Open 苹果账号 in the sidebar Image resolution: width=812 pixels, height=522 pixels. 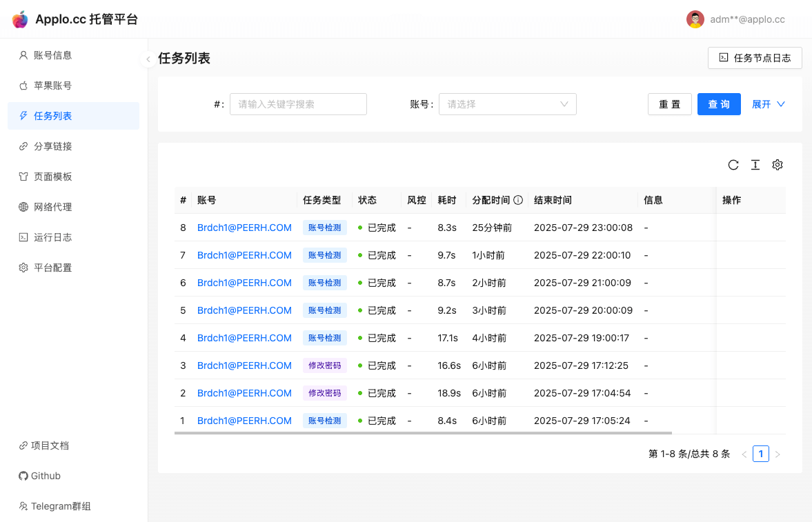point(53,86)
